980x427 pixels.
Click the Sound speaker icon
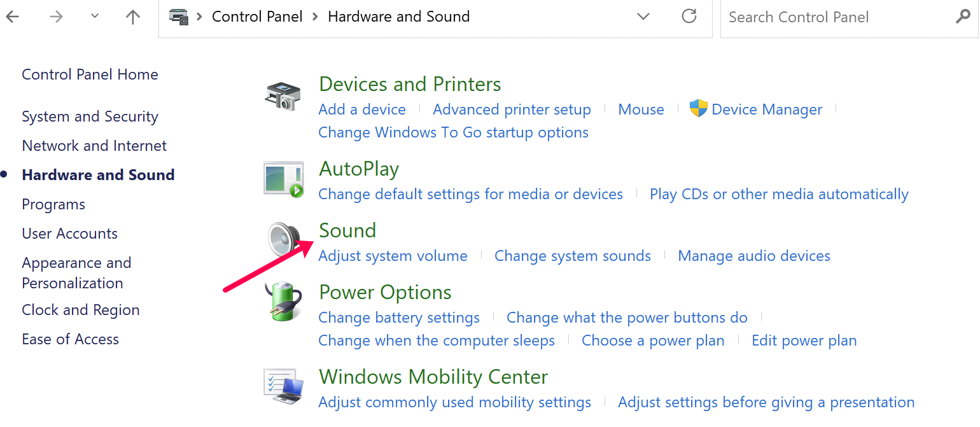click(x=283, y=240)
